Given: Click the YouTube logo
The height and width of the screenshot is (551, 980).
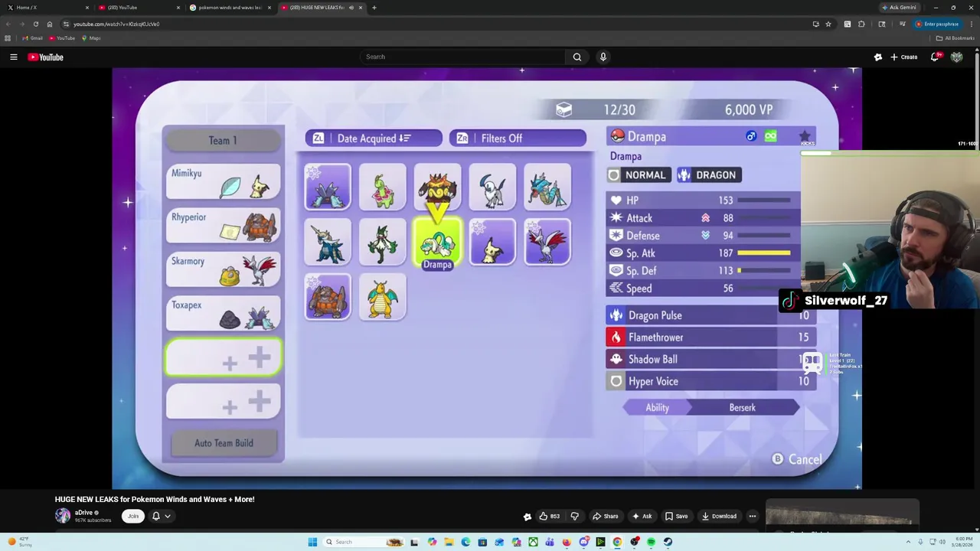Looking at the screenshot, I should [45, 57].
